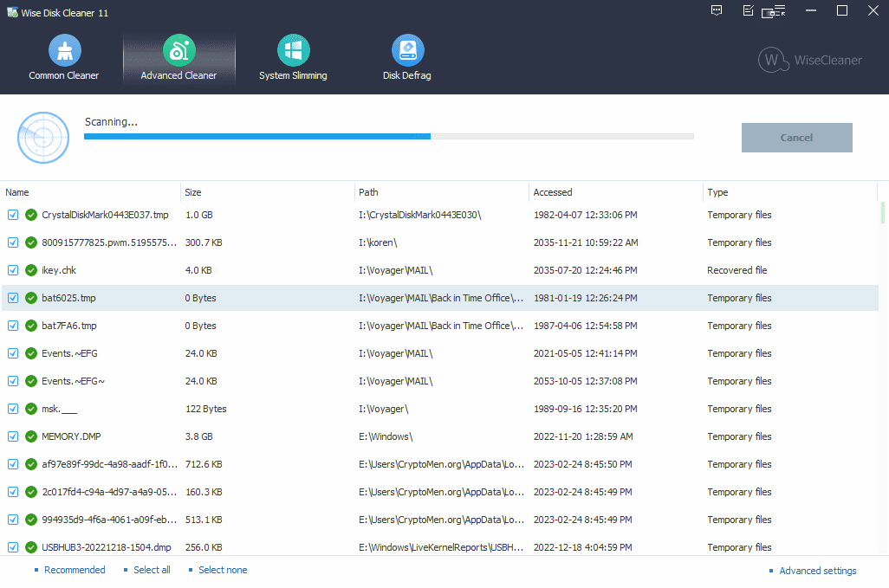Toggle checkbox for USBHUB3-20221218-1504.dmp
Screen dimensions: 889x588
(x=12, y=548)
